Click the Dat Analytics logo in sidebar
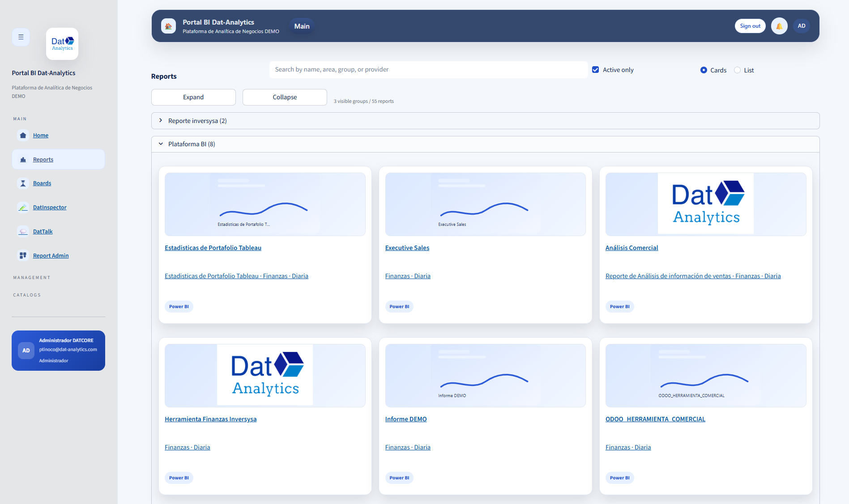Screen dimensions: 849x504 (x=62, y=44)
